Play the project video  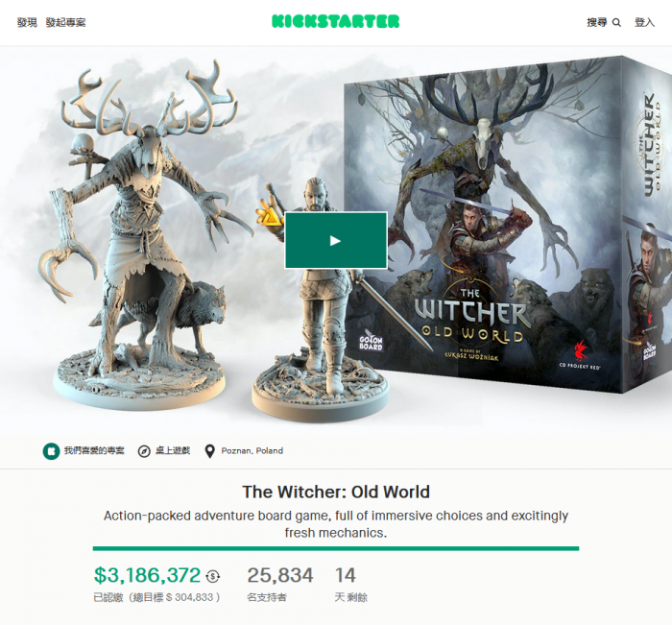[336, 240]
